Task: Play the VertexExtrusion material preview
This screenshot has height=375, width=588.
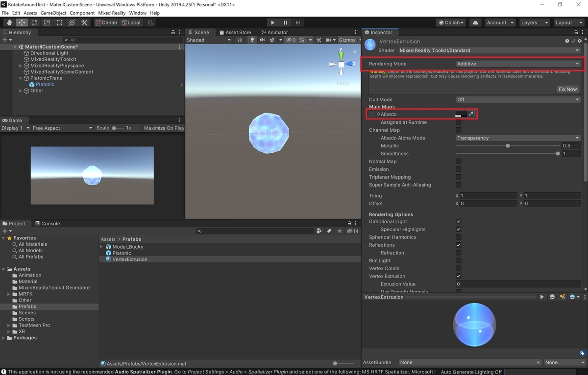Action: click(x=542, y=297)
